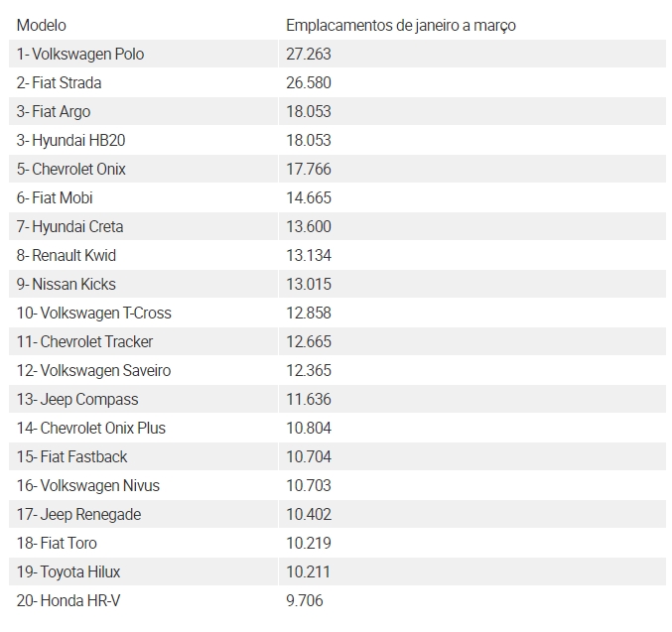
Task: Select the Fiat Argo entry
Action: tap(55, 111)
